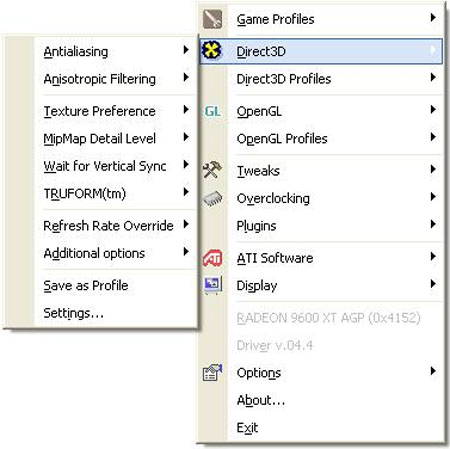
Task: Select Wait for Vertical Sync
Action: 115,166
